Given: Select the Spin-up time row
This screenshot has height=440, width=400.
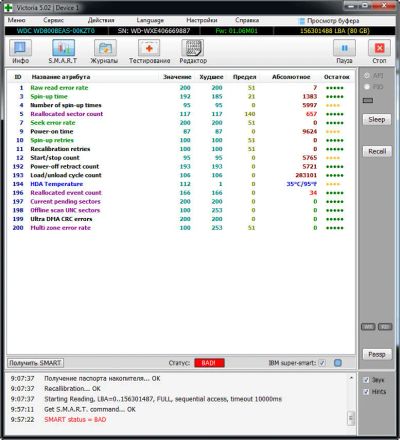Looking at the screenshot, I should pos(181,96).
